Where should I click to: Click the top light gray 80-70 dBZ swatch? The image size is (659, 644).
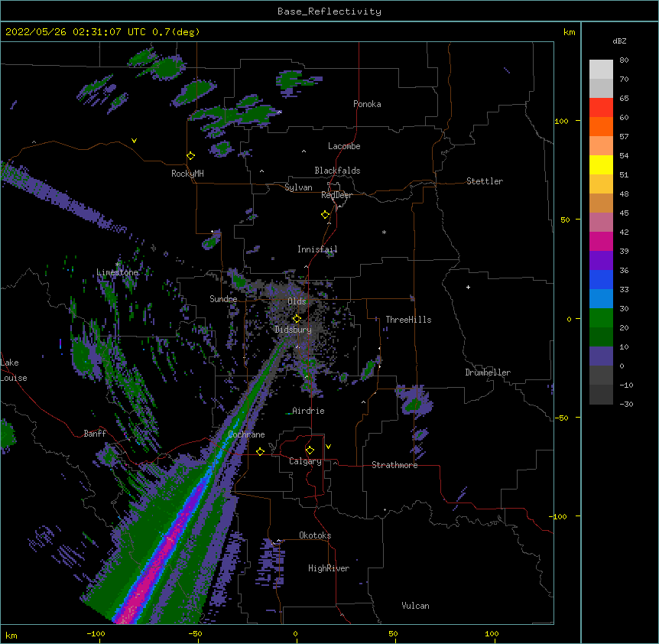601,70
